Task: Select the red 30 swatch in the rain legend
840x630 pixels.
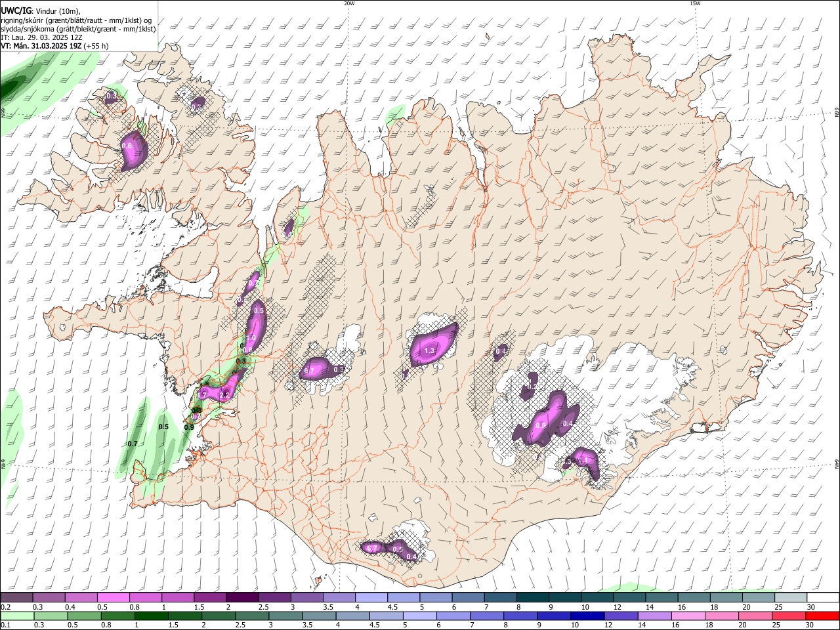Action: pos(822,616)
